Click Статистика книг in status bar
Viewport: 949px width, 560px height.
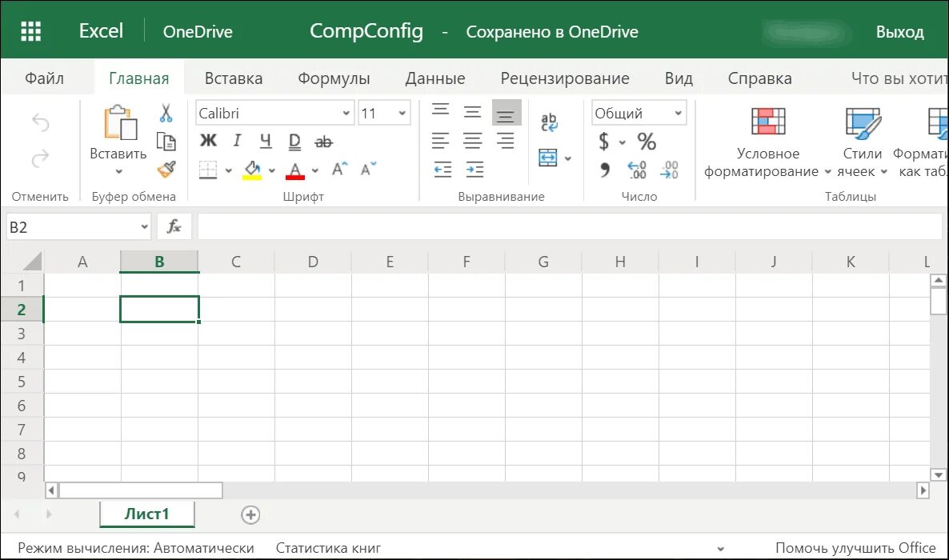[x=328, y=548]
